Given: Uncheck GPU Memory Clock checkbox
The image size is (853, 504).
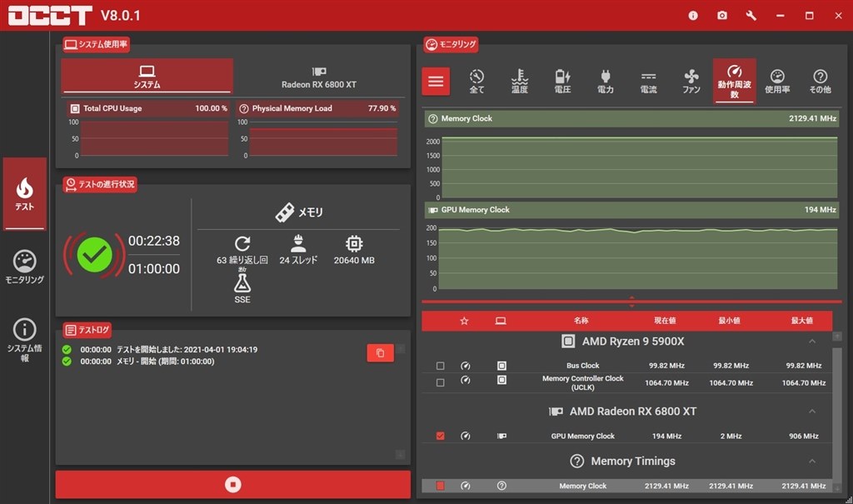Looking at the screenshot, I should [440, 436].
